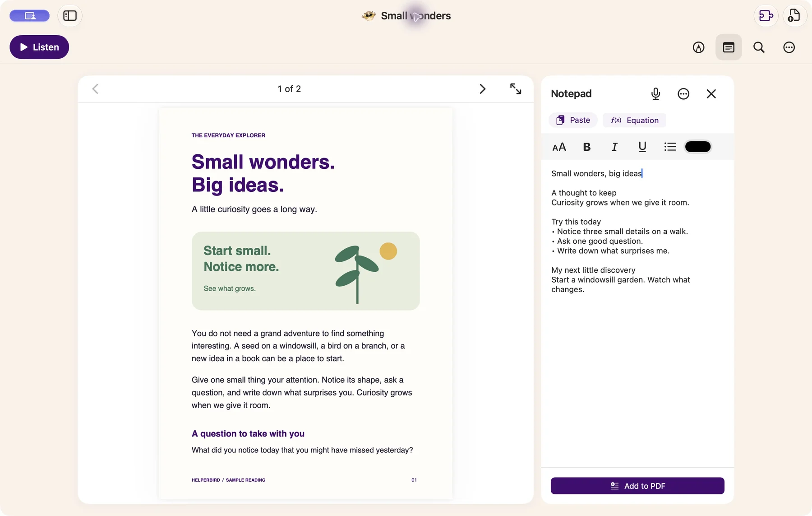This screenshot has width=812, height=516.
Task: Click 'HELPERBIRD / SAMPLE READING' footer text
Action: tap(228, 480)
